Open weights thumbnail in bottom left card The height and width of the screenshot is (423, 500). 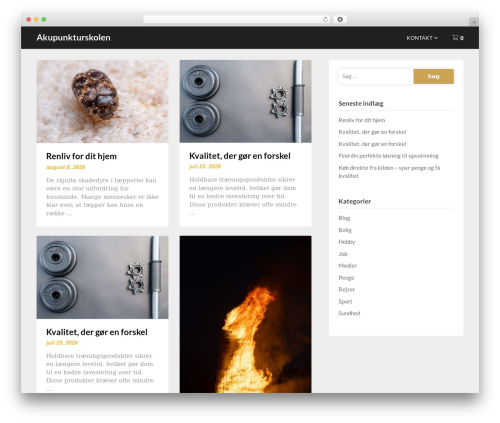(x=102, y=277)
